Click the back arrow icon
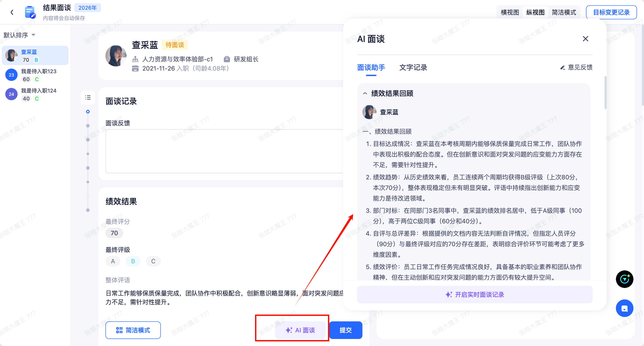 [12, 12]
